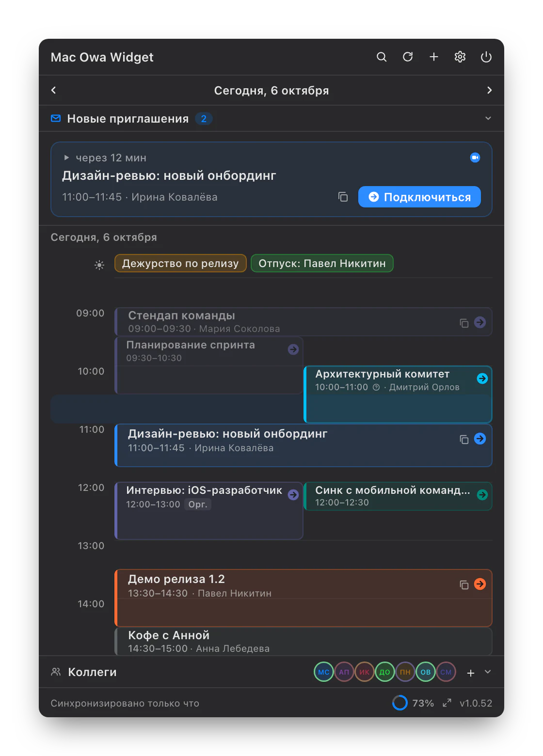Click recurrence icon in Архитектурный комитет
Screen dimensions: 543x756
pos(376,387)
